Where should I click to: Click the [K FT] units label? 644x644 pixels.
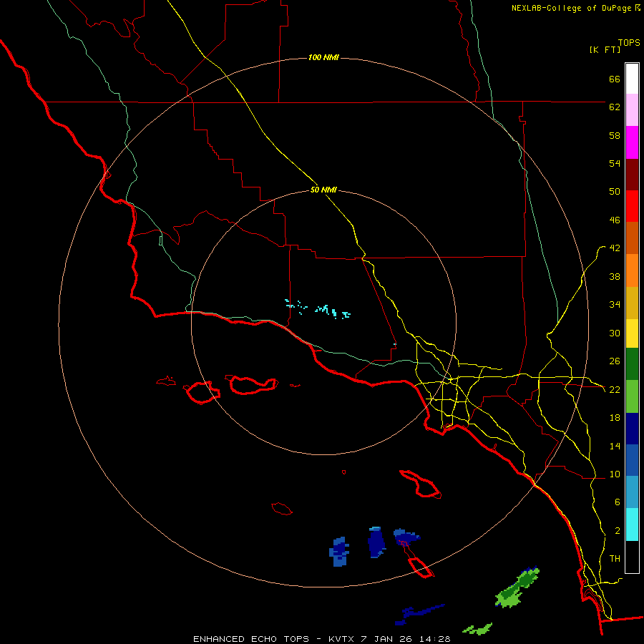(605, 49)
